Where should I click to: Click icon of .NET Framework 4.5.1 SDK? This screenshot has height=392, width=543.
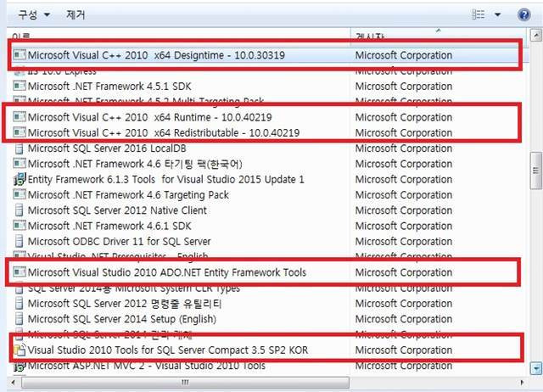pyautogui.click(x=20, y=86)
